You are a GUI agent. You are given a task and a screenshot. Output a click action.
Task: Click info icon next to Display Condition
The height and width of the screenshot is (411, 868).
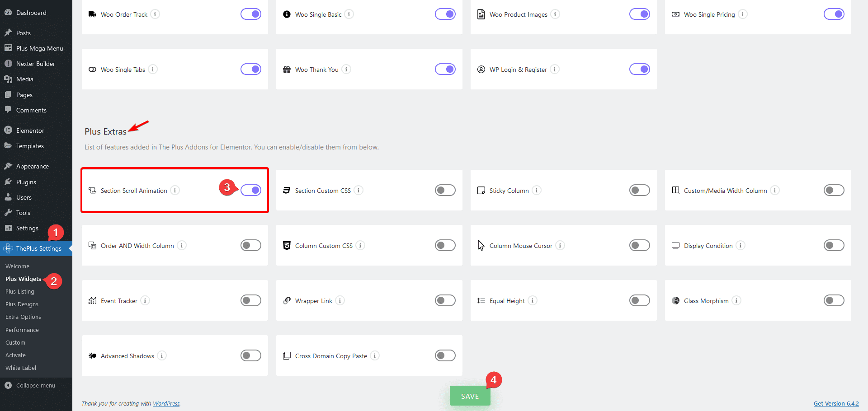point(741,246)
